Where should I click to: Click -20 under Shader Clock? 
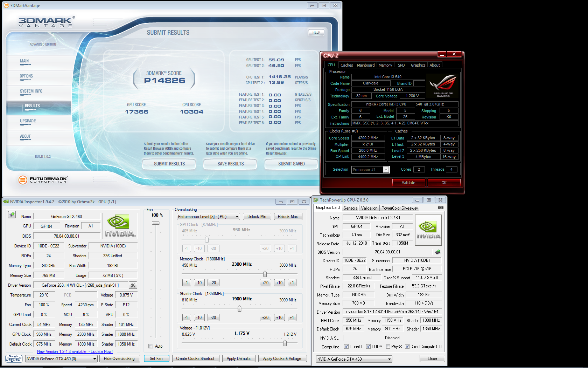pyautogui.click(x=213, y=318)
